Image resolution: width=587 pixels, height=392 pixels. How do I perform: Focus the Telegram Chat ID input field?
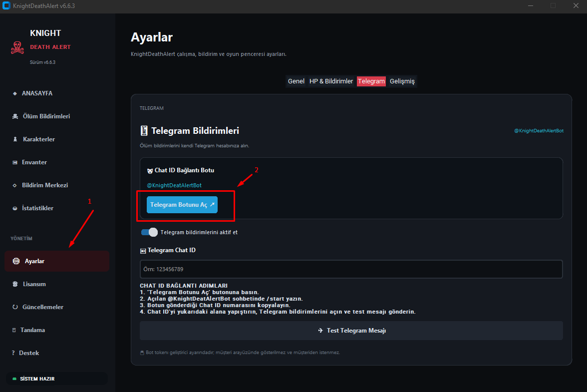[x=351, y=269]
